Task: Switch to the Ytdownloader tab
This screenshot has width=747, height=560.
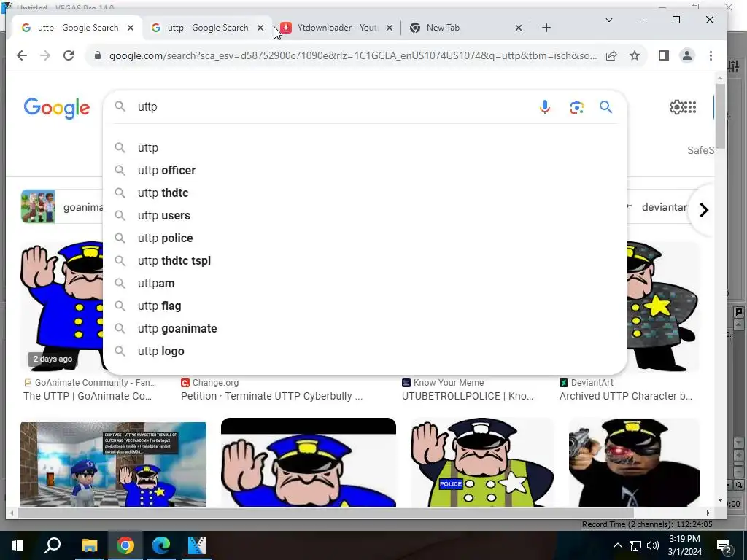Action: 336,28
